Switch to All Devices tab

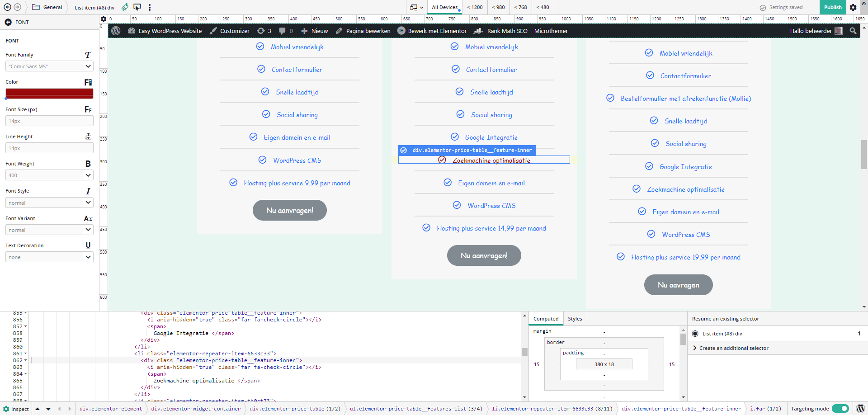tap(445, 7)
